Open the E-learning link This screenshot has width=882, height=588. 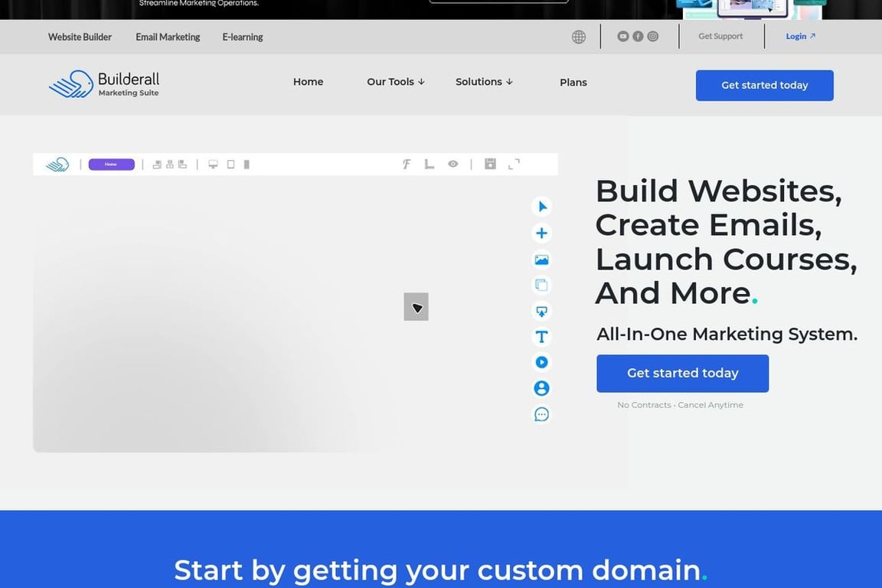[x=243, y=38]
